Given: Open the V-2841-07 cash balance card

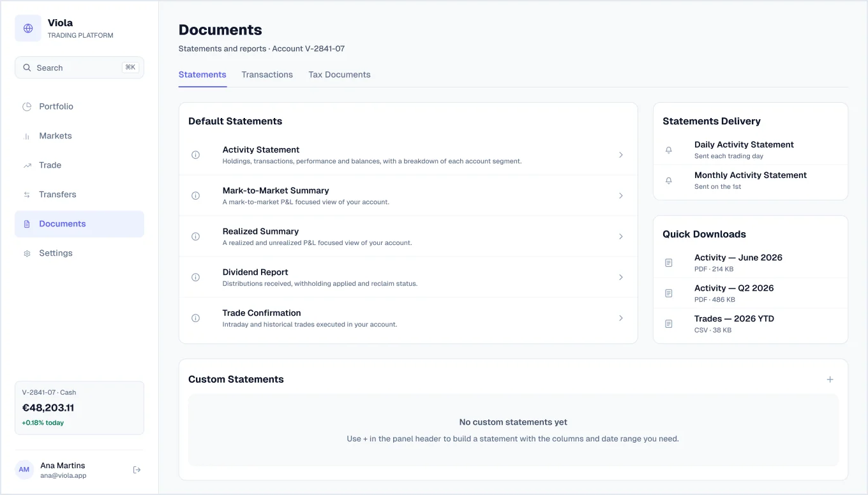Looking at the screenshot, I should pos(79,408).
